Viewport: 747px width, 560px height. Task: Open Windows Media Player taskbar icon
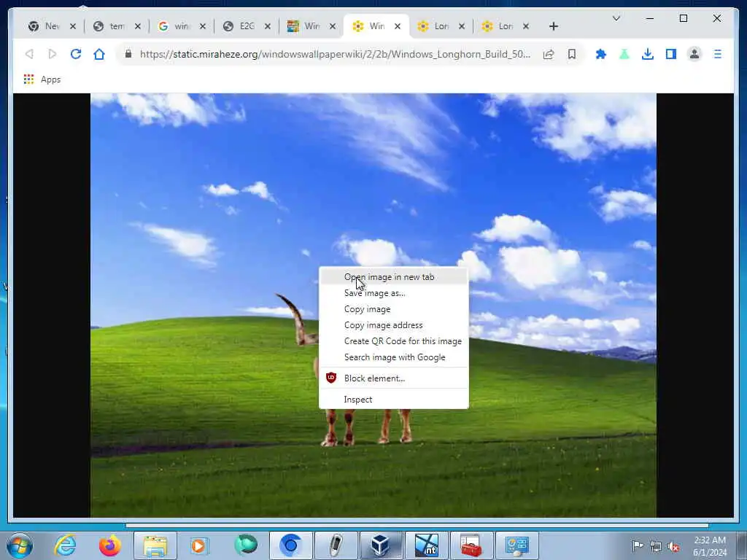[x=200, y=545]
